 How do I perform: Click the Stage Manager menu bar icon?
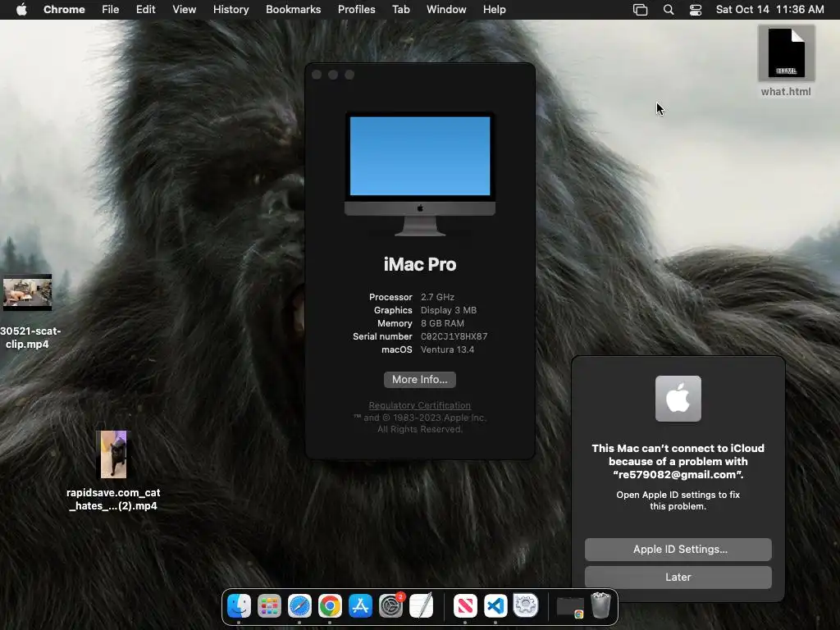pos(640,10)
